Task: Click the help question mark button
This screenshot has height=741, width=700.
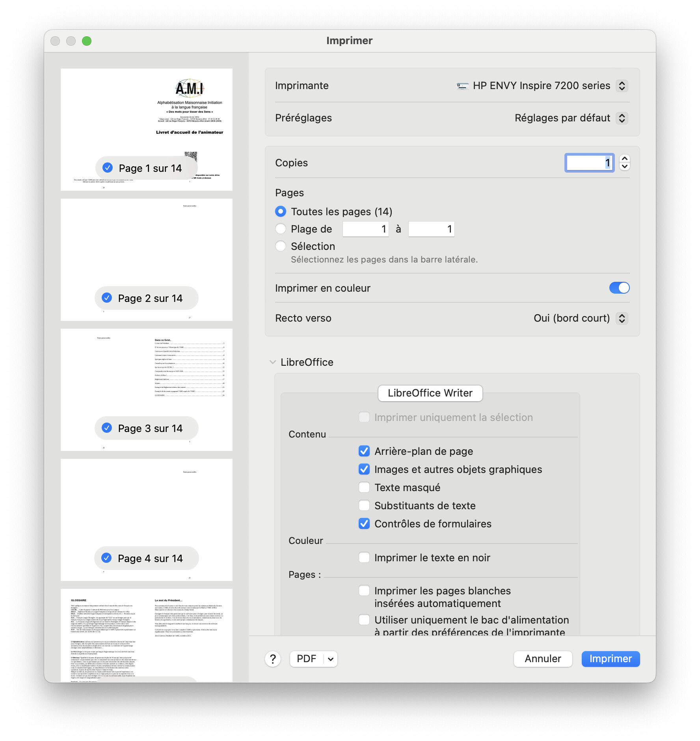Action: (273, 659)
